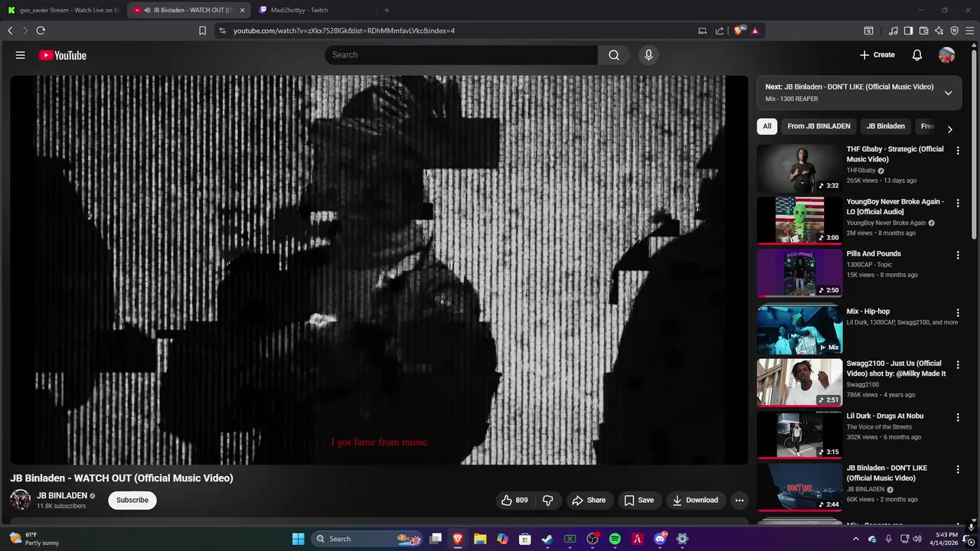Open tab search icon in toolbar

[869, 31]
